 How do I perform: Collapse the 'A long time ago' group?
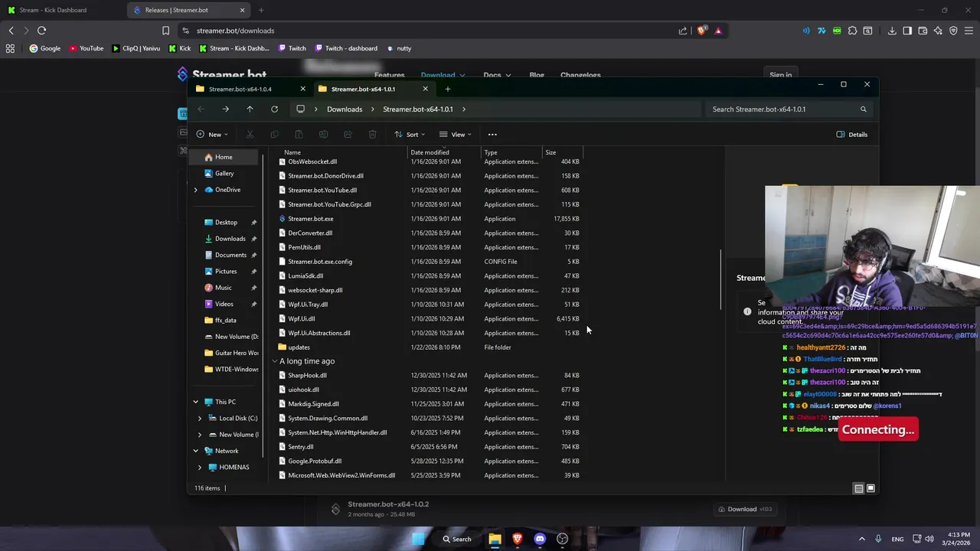coord(275,361)
